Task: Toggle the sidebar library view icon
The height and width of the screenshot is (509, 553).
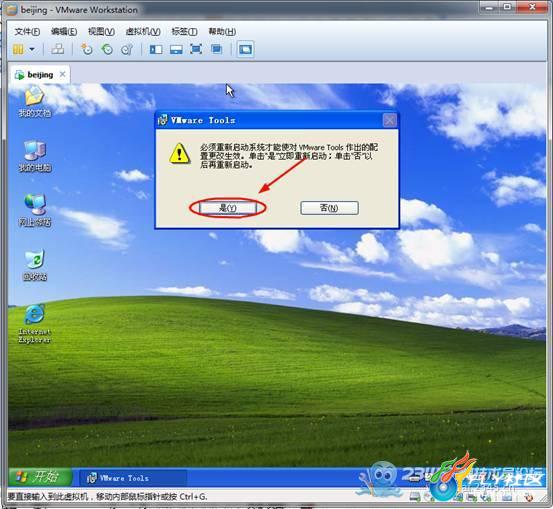Action: click(156, 49)
